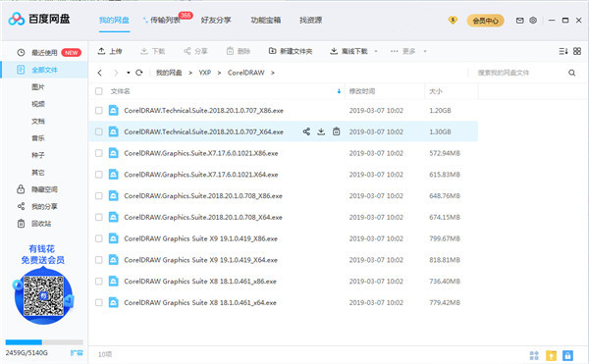The height and width of the screenshot is (364, 589).
Task: Open the 功能宝箱 tab
Action: click(266, 20)
